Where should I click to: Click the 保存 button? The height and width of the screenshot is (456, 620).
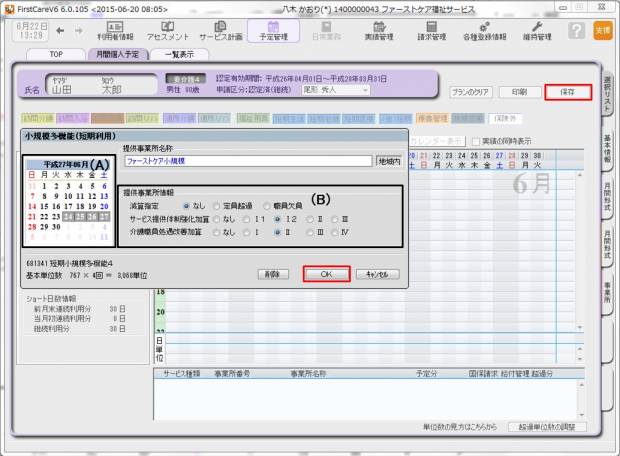click(x=567, y=92)
